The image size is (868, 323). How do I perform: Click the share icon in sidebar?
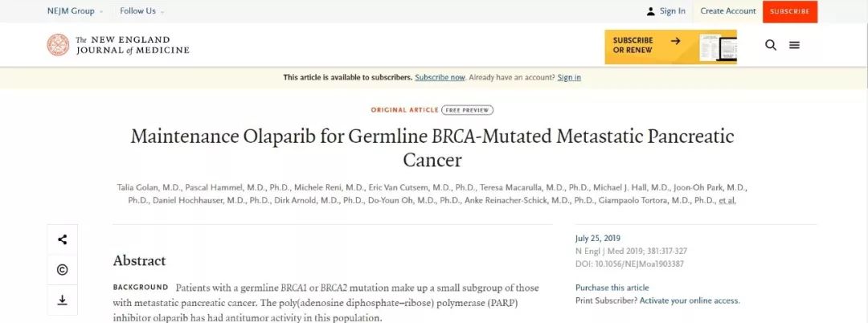62,239
